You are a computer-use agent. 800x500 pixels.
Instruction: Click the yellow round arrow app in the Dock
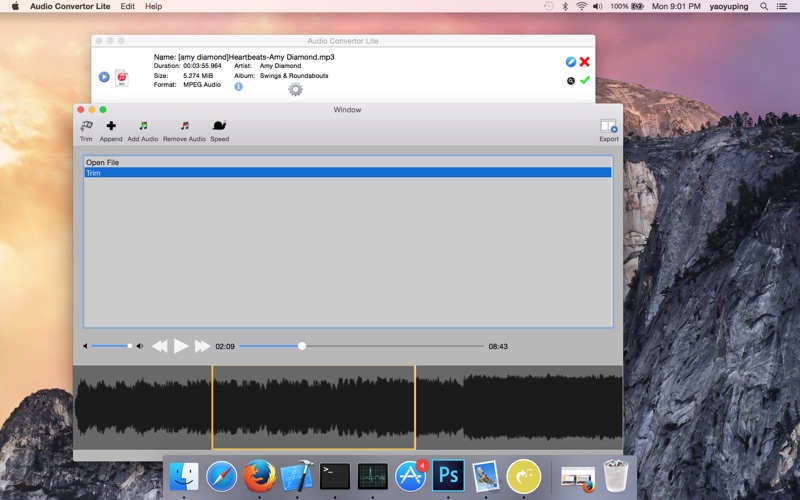click(x=523, y=476)
